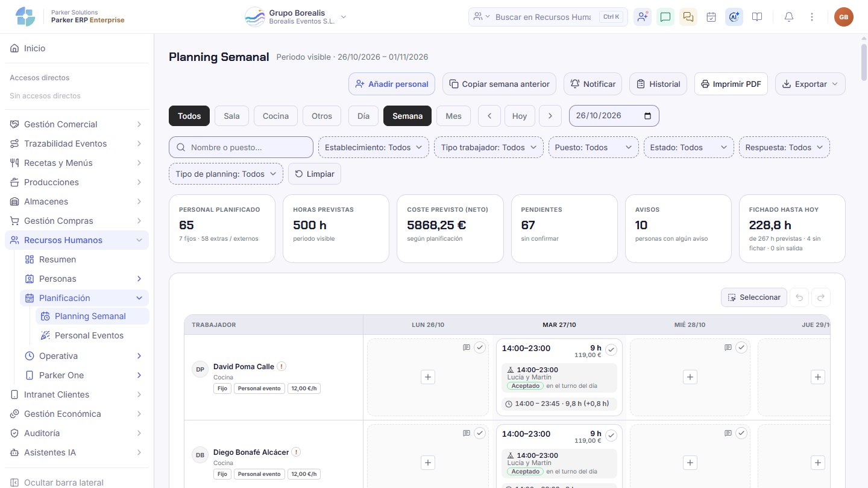
Task: Click the redo arrow next to Seleccionar
Action: pos(821,297)
